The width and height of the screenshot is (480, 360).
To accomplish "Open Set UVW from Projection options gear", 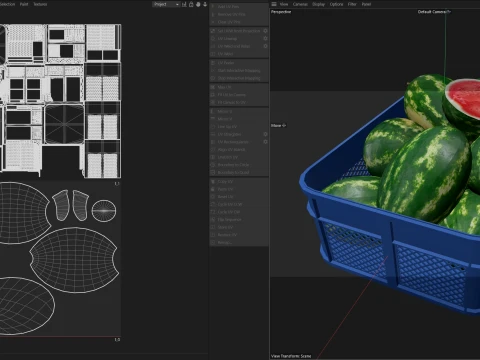I will point(265,31).
